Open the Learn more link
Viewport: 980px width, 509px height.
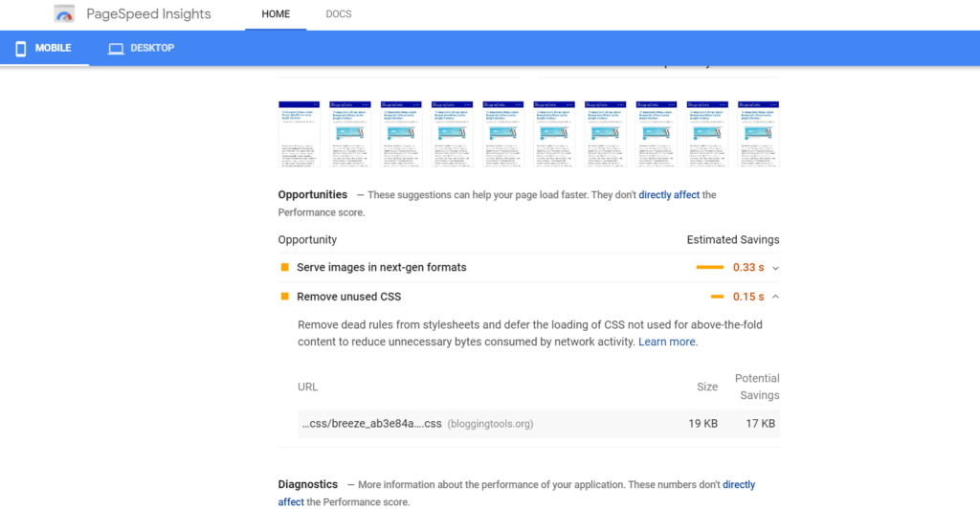[667, 342]
